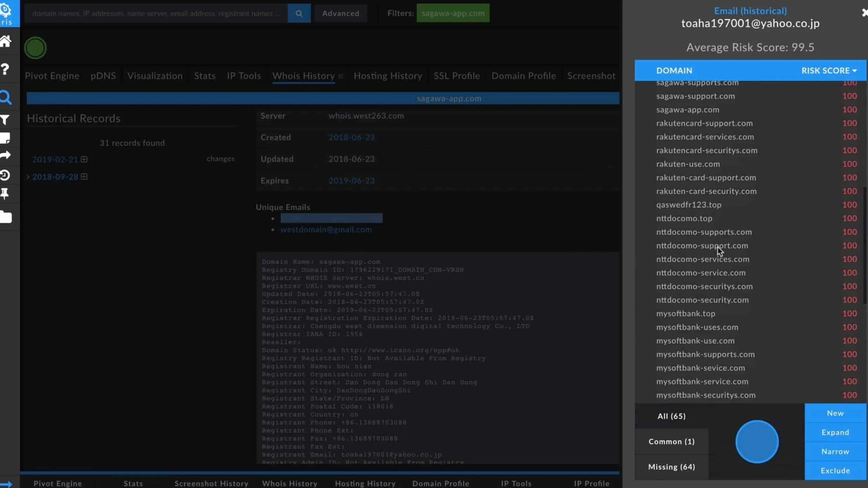Click the blue search button
The image size is (868, 488).
point(299,13)
